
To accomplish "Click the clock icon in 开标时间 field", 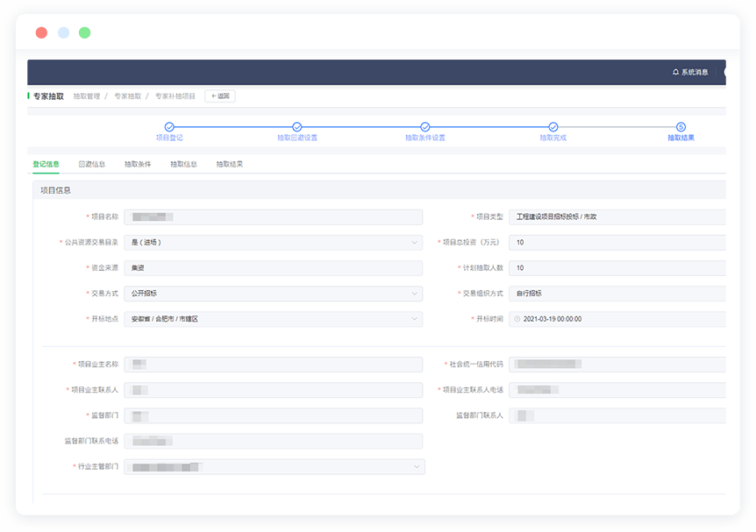I will tap(517, 319).
